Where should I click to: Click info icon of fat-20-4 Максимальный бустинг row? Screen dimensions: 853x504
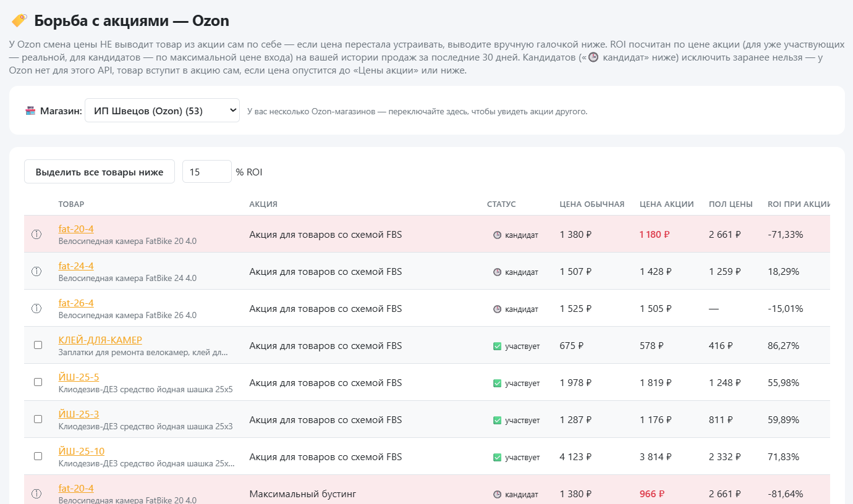[36, 493]
